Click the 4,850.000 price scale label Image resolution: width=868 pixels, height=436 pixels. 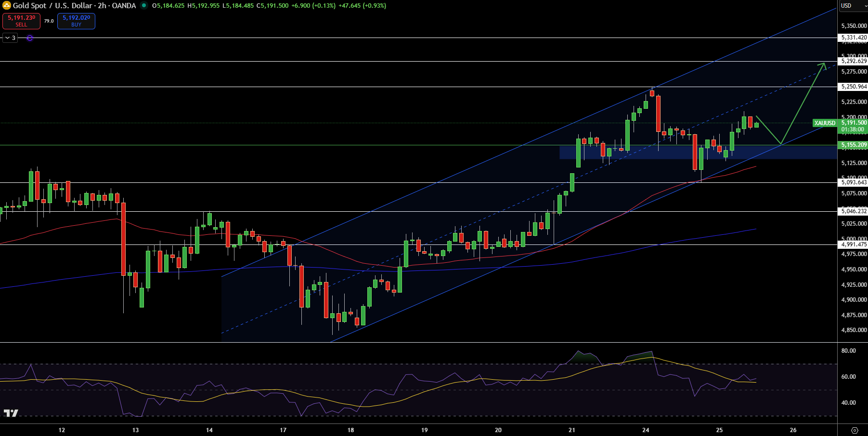(x=854, y=330)
